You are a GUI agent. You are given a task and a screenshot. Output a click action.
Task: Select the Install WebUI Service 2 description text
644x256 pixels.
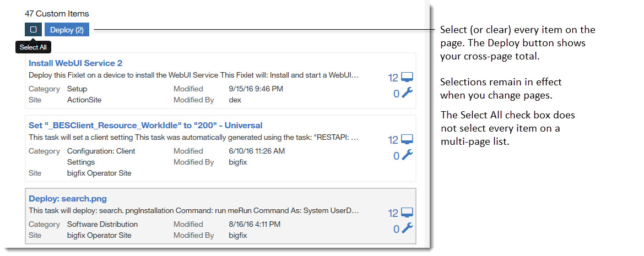194,75
